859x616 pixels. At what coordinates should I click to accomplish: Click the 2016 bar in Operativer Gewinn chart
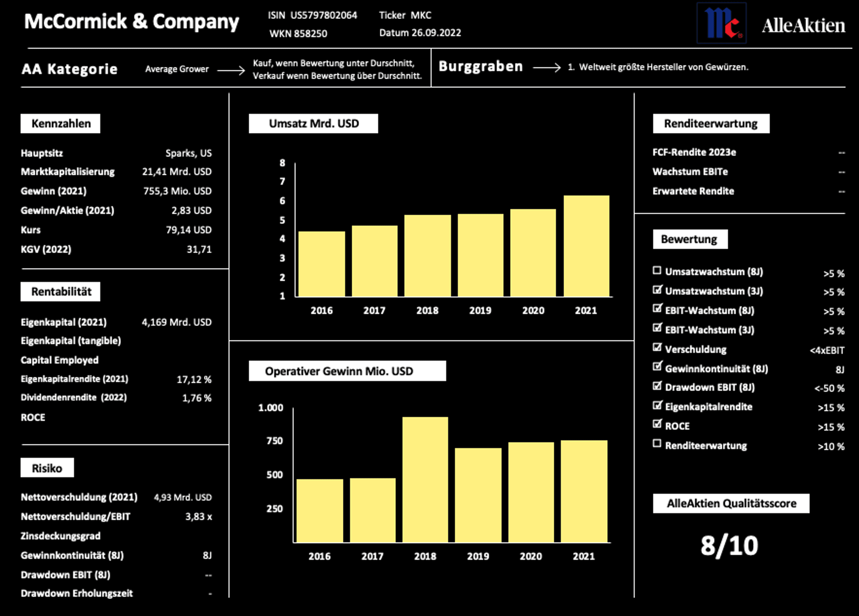pyautogui.click(x=320, y=511)
